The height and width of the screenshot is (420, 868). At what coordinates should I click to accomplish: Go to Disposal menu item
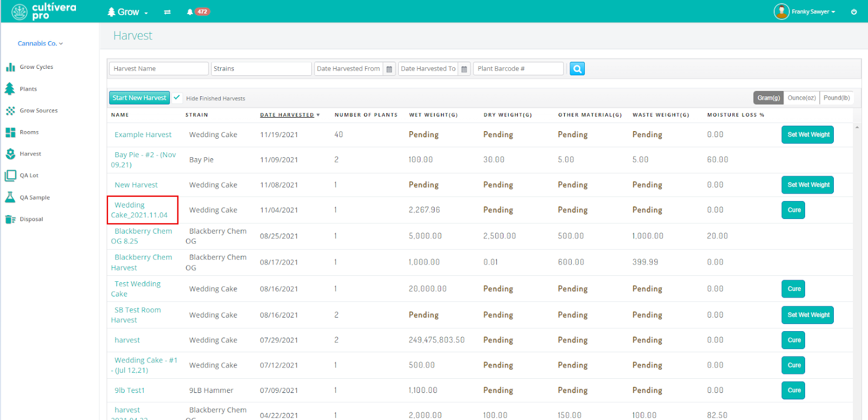coord(31,219)
